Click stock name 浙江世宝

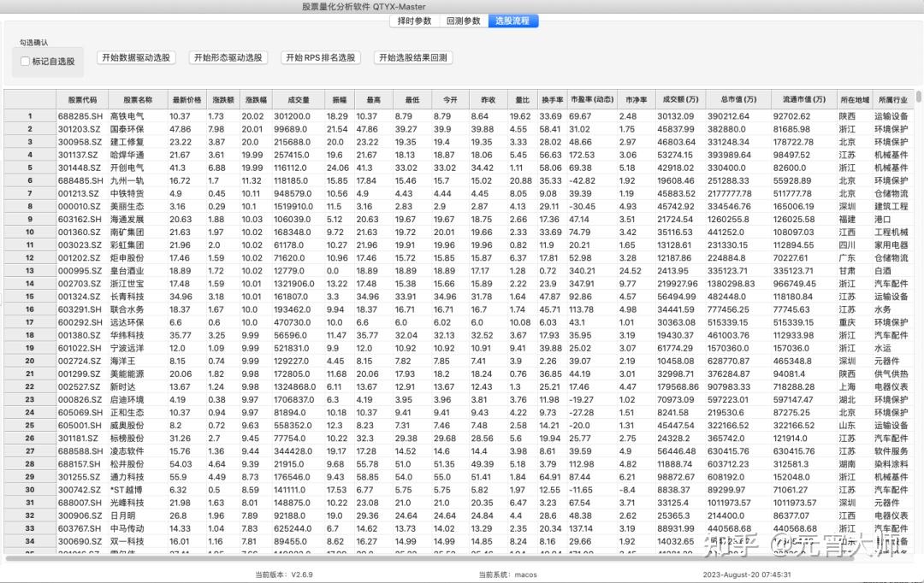[127, 284]
